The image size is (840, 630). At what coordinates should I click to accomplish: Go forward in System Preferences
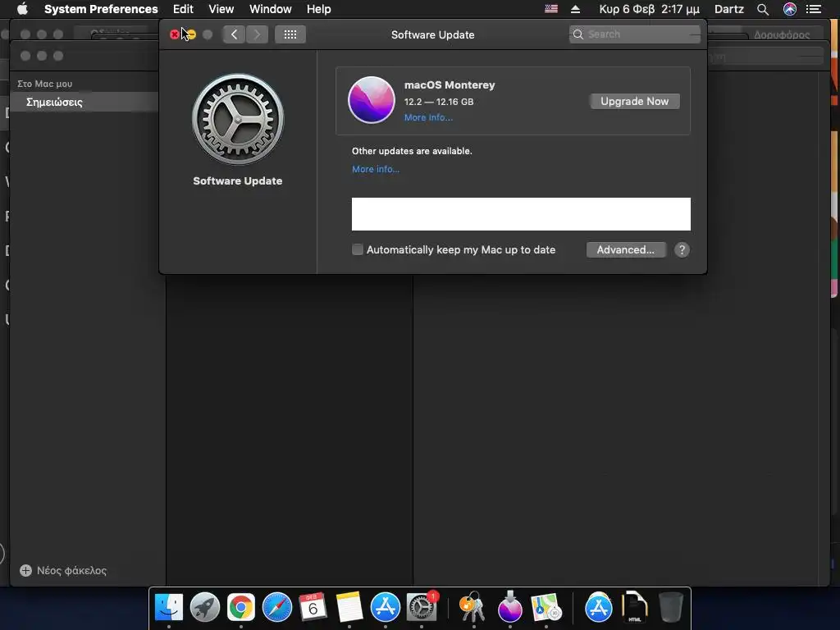(x=257, y=34)
